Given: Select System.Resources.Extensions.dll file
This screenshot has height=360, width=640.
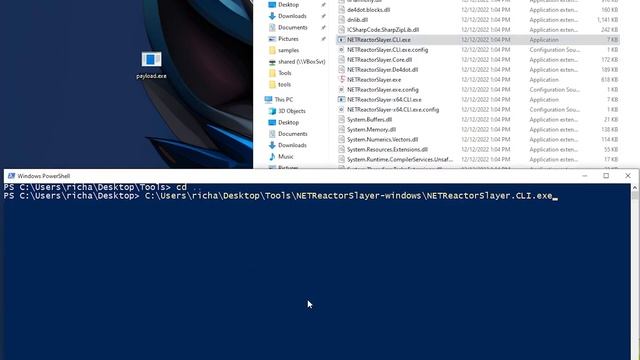Looking at the screenshot, I should (x=387, y=149).
